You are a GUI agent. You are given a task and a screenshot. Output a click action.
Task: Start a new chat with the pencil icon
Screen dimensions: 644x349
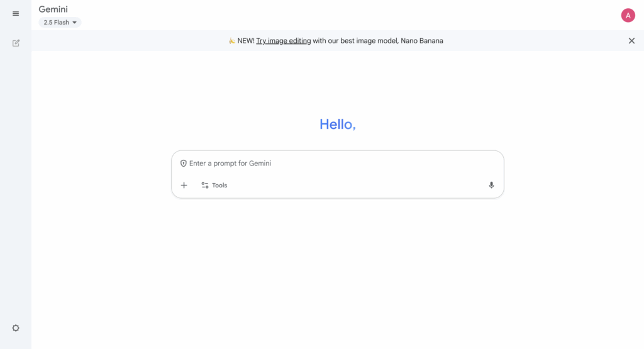tap(16, 43)
